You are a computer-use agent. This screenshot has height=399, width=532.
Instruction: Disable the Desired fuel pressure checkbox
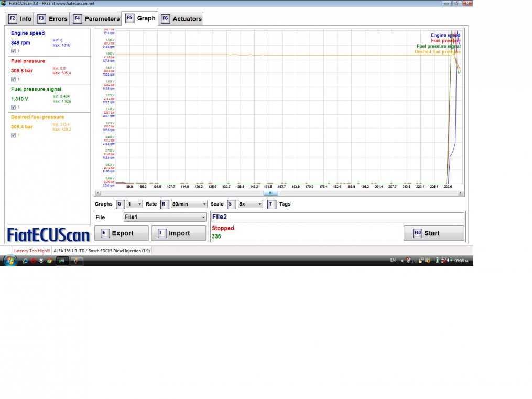tap(14, 135)
